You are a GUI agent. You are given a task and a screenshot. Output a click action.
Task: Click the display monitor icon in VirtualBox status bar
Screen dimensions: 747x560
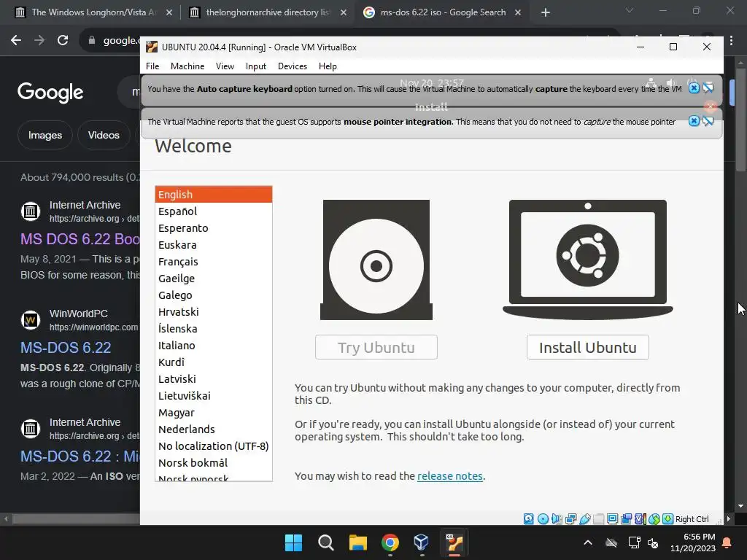tap(613, 519)
